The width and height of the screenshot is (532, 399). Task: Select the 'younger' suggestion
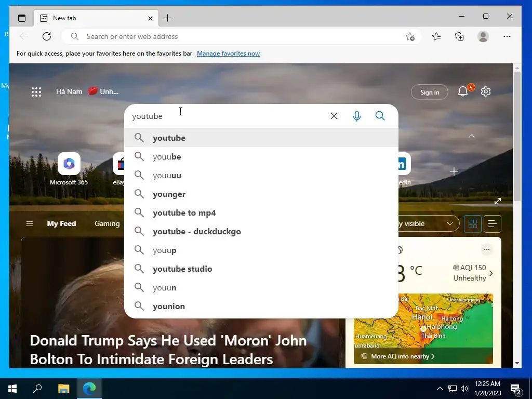[261, 194]
